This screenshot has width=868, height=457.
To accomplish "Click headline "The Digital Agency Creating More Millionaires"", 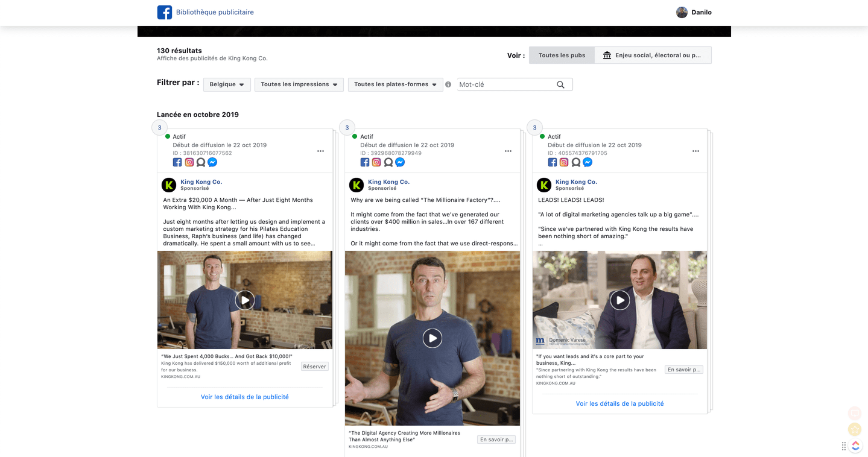I will pos(404,436).
